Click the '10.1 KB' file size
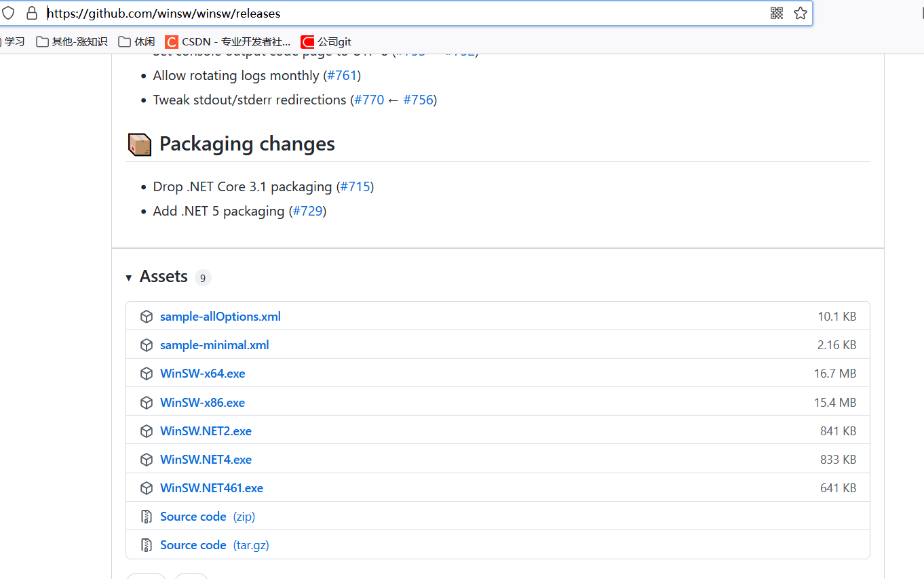The image size is (924, 579). tap(837, 317)
